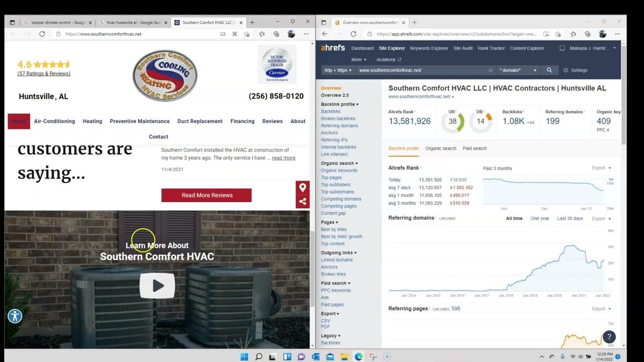Screen dimensions: 644x362
Task: Open taskbar Search icon
Action: click(259, 356)
